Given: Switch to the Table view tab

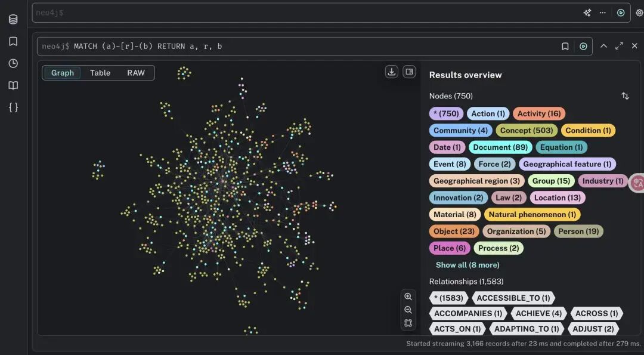Looking at the screenshot, I should 100,73.
